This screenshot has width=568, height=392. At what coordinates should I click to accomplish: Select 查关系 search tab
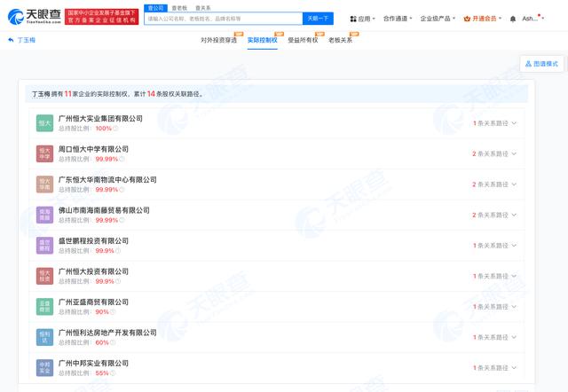pyautogui.click(x=203, y=8)
